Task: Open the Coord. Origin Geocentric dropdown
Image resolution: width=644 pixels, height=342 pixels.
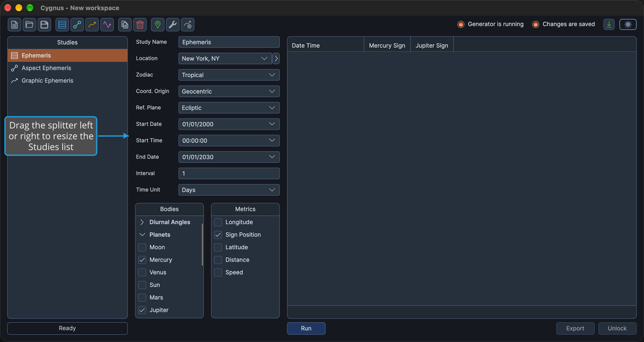Action: click(229, 91)
